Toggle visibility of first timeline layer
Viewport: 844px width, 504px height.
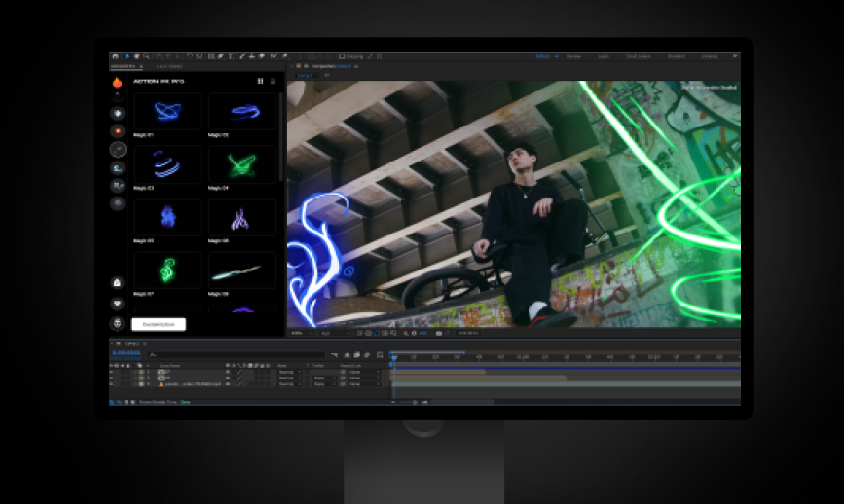pos(112,371)
